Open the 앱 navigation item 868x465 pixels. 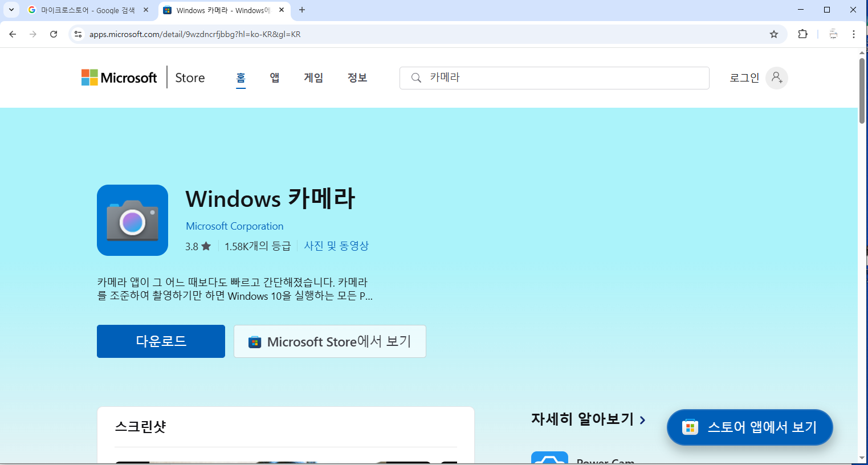pyautogui.click(x=275, y=77)
